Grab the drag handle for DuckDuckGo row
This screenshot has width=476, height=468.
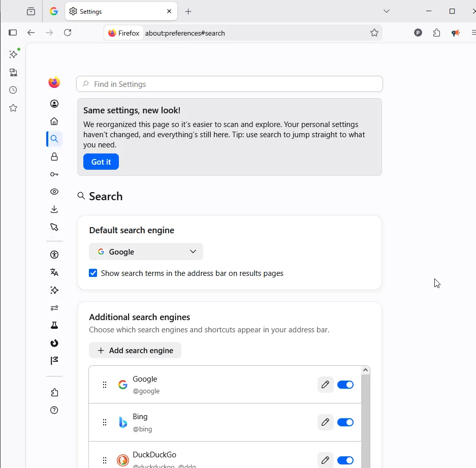tap(105, 460)
